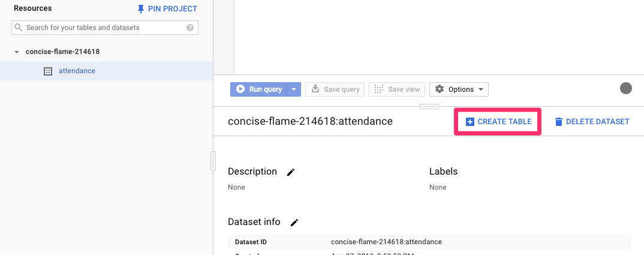Click the sidebar vertical resize handle
The height and width of the screenshot is (255, 644).
pyautogui.click(x=213, y=161)
